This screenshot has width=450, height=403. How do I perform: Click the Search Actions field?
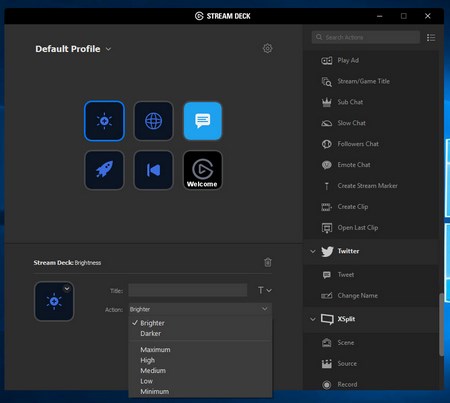(x=366, y=37)
